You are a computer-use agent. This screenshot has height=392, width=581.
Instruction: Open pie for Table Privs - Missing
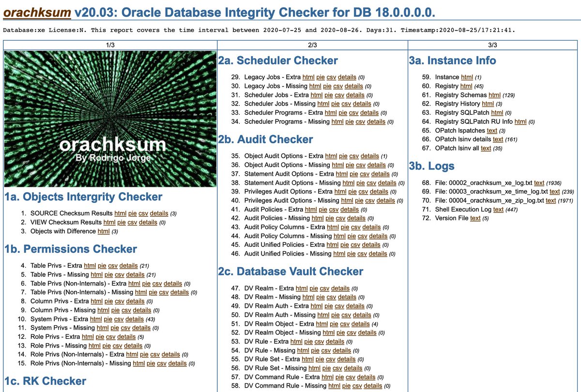[x=108, y=274]
